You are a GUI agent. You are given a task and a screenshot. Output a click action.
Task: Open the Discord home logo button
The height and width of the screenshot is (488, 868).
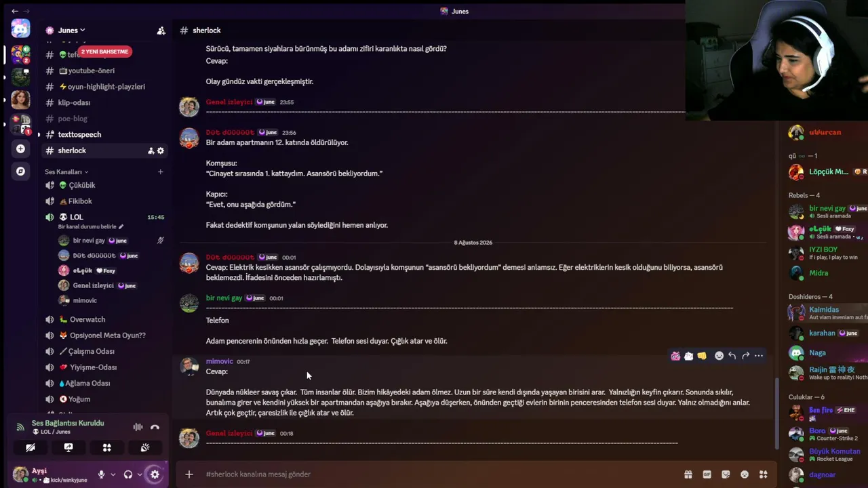tap(20, 28)
